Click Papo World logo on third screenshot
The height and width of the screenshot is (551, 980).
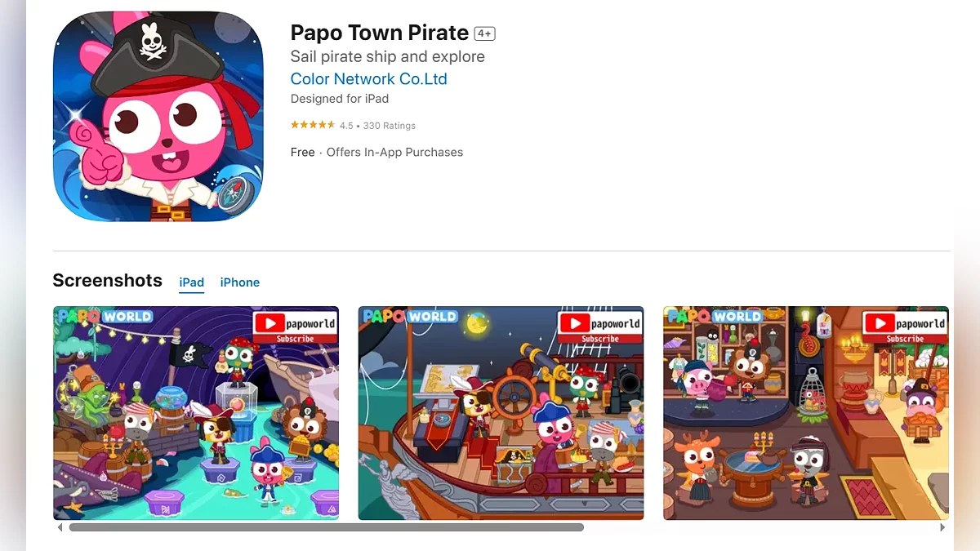pyautogui.click(x=714, y=316)
